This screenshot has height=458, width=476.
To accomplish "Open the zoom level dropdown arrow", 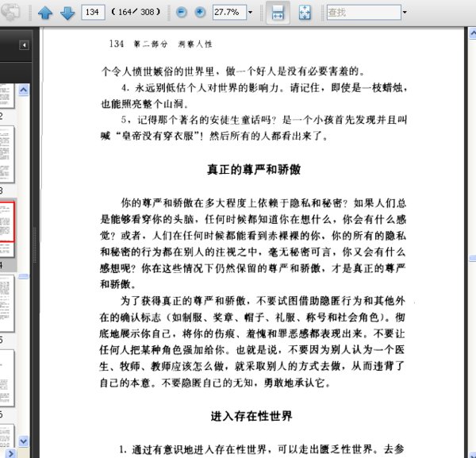I will pyautogui.click(x=251, y=13).
